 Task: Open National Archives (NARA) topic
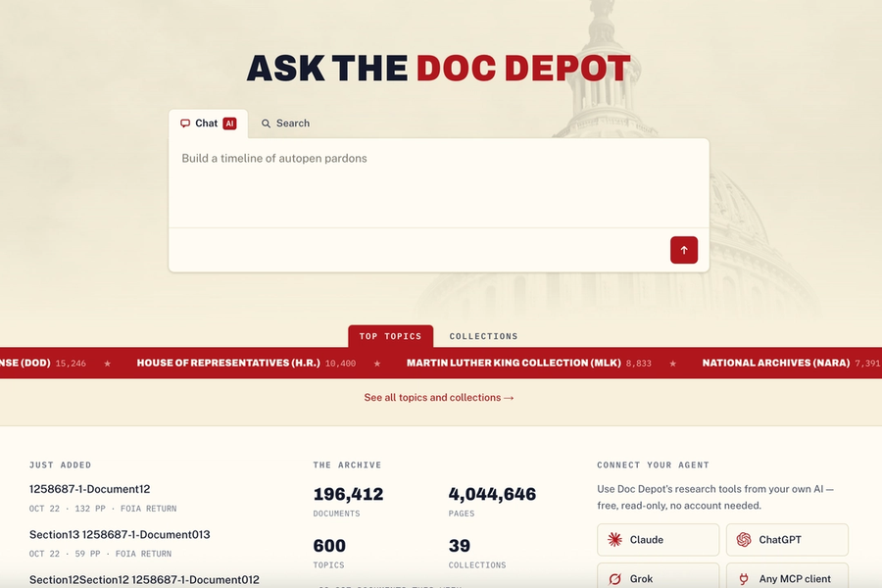[x=776, y=363]
